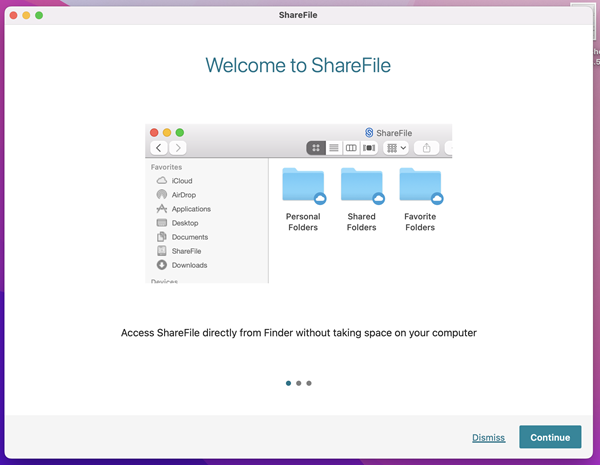Jump to the second page indicator dot
Screen dimensions: 600x466
coord(298,383)
